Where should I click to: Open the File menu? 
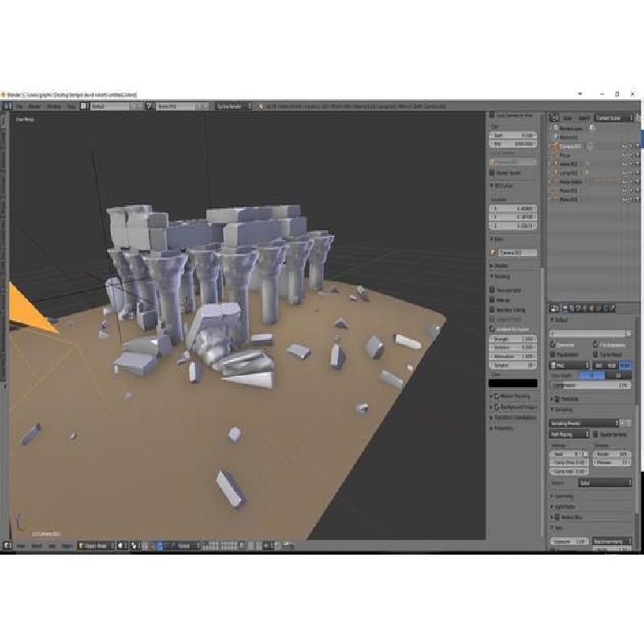19,105
